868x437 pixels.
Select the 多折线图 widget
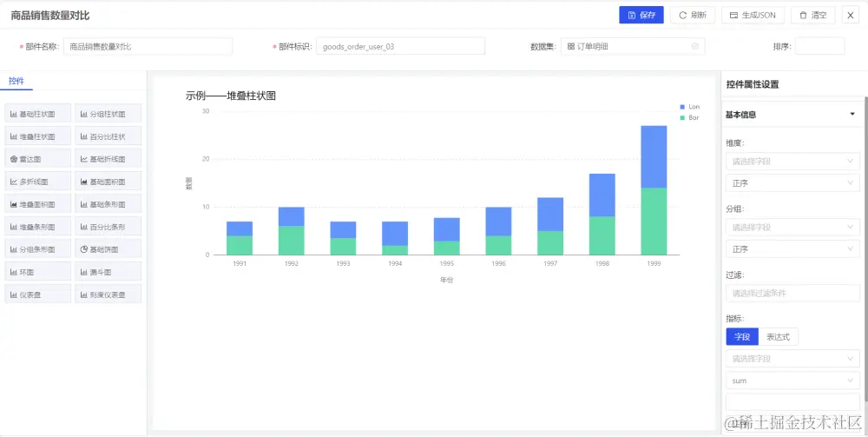coord(37,182)
